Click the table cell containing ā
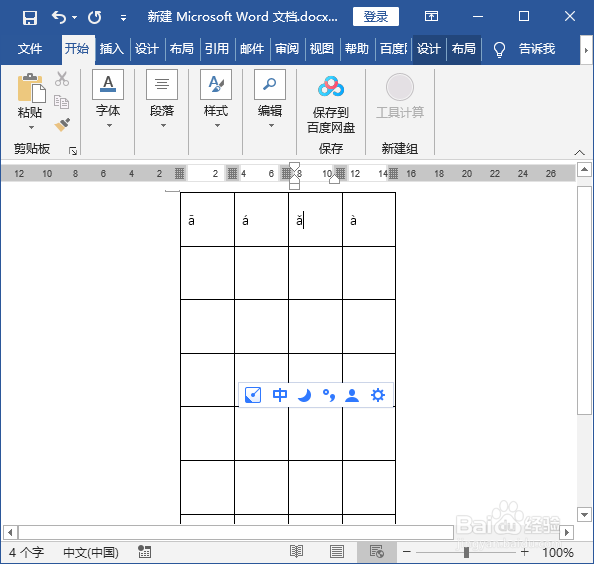594x564 pixels. [207, 220]
